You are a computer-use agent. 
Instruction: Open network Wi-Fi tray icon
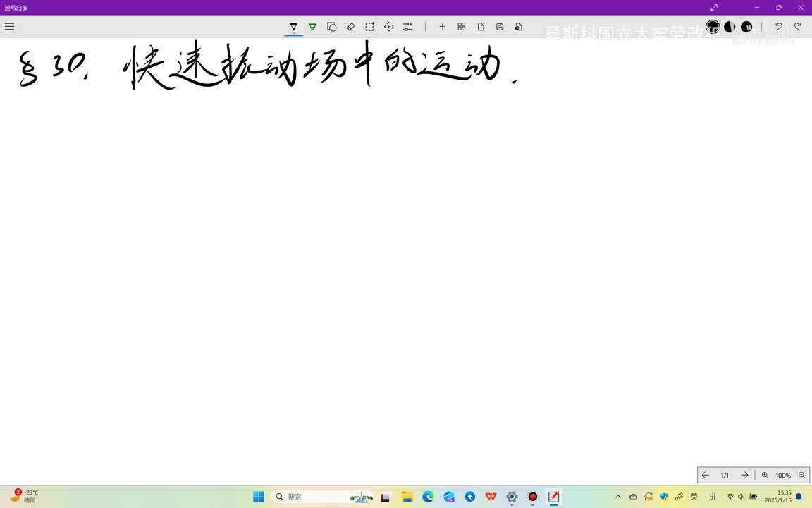click(730, 497)
